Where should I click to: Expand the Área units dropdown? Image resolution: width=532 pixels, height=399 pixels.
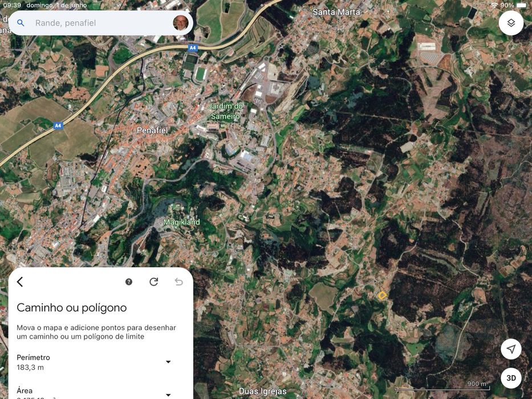pos(168,395)
